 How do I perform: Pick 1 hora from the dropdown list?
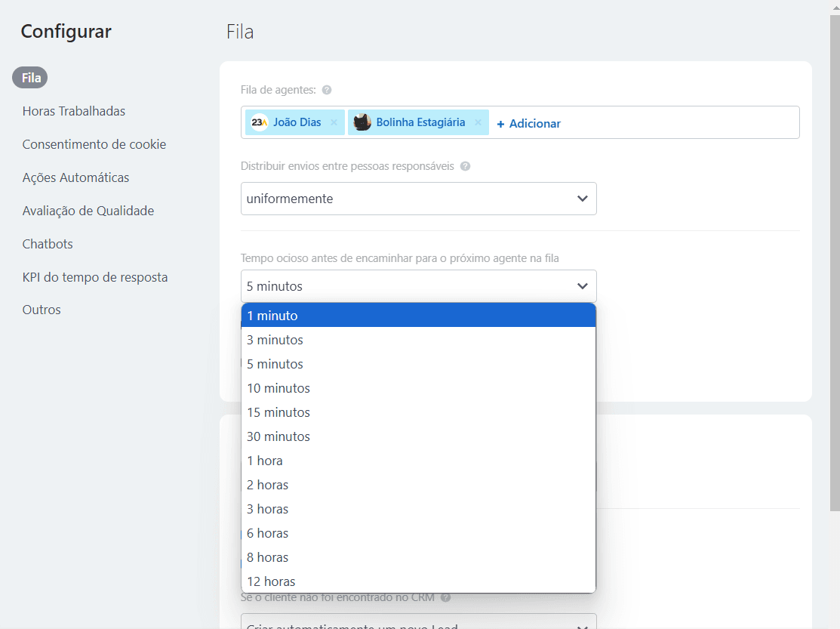click(418, 461)
